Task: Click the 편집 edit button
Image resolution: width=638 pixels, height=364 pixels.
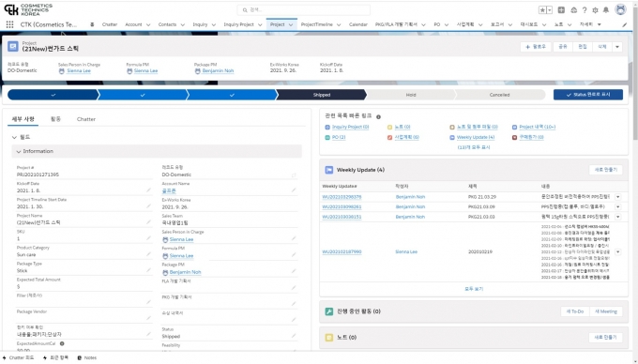Action: click(x=583, y=47)
